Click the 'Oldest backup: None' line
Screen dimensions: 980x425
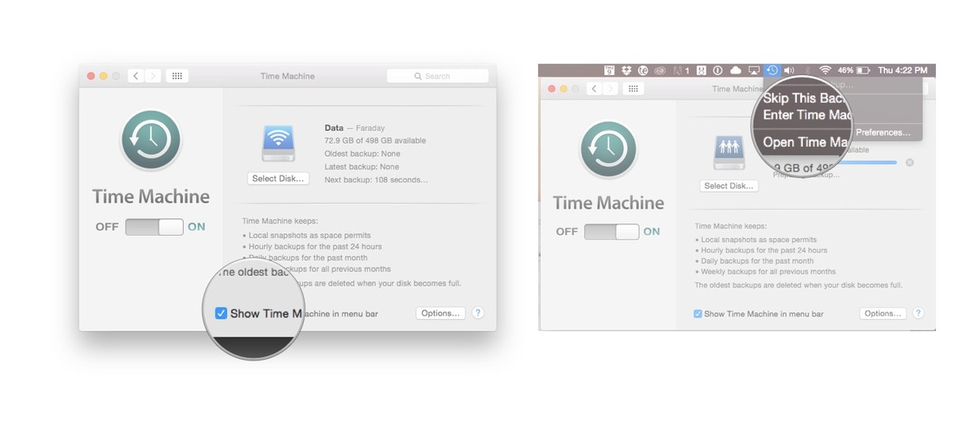pos(362,153)
